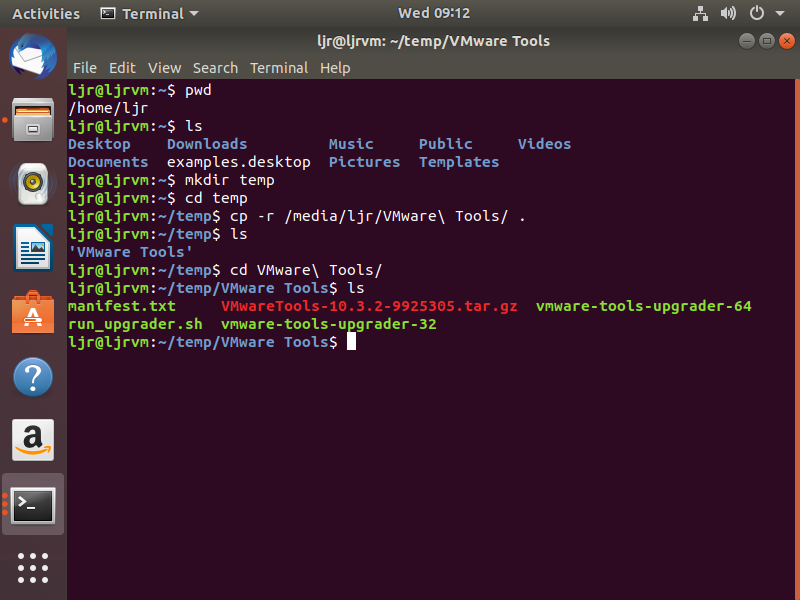
Task: Click examples.desktop in the listing
Action: pyautogui.click(x=239, y=162)
